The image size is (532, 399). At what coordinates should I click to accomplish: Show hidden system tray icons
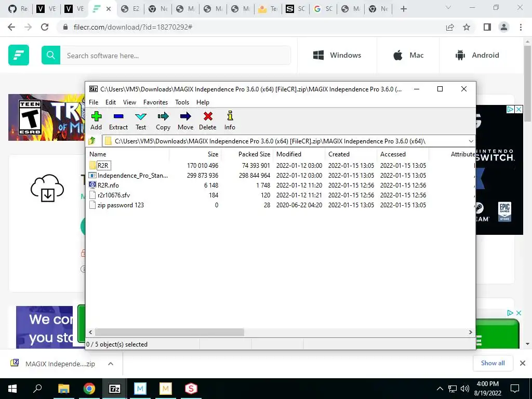pyautogui.click(x=440, y=389)
